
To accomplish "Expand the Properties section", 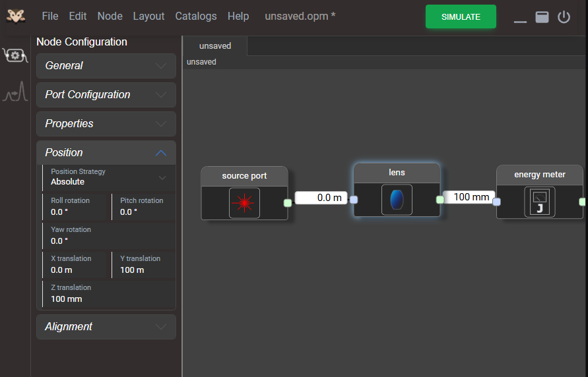I will click(x=106, y=123).
